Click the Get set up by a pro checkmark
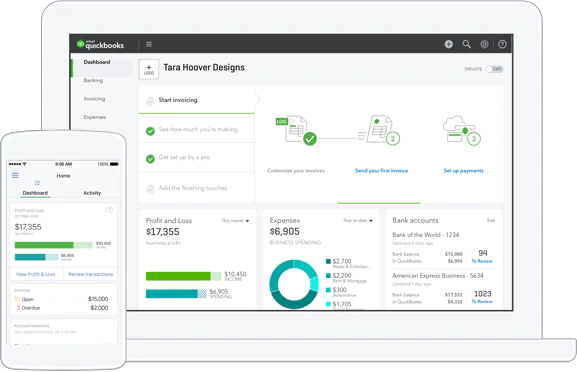Viewport: 577px width, 372px height. [x=150, y=159]
